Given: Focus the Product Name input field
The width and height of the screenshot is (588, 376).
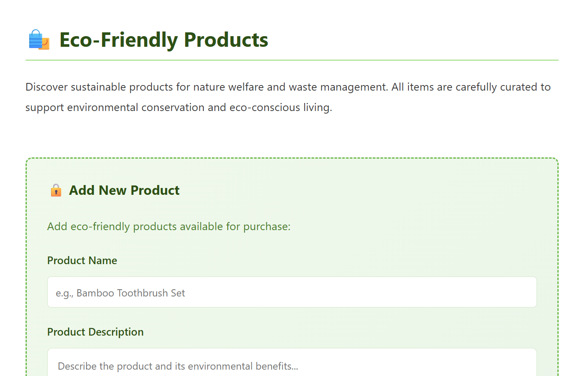Looking at the screenshot, I should [292, 292].
